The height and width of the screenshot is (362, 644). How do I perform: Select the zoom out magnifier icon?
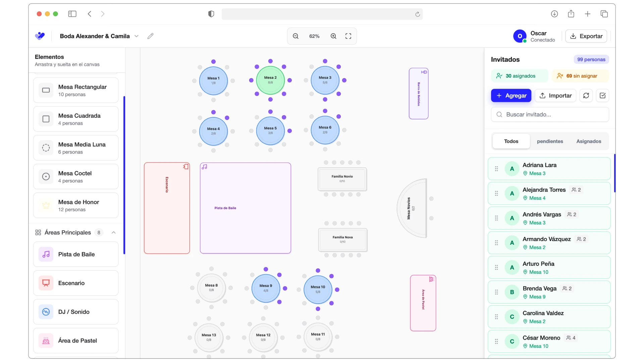click(296, 36)
